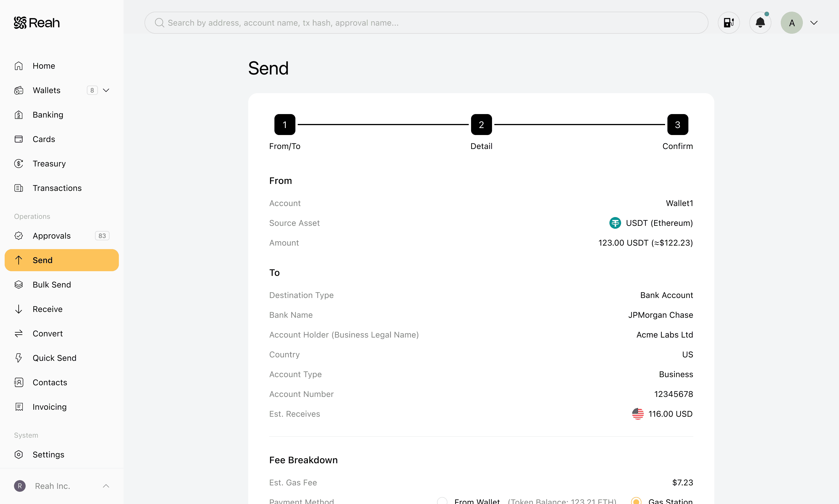The image size is (839, 504).
Task: Click the Reah logo
Action: [37, 23]
